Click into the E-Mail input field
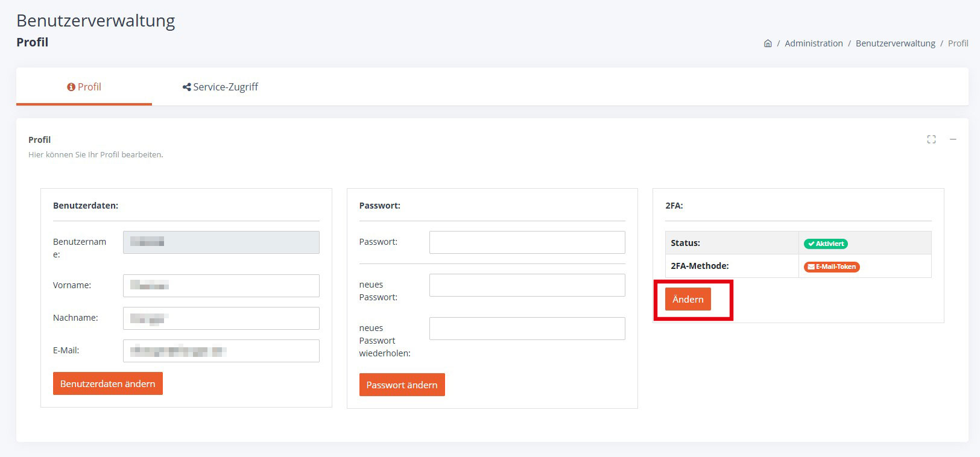Screen dimensions: 980x457 (221, 351)
